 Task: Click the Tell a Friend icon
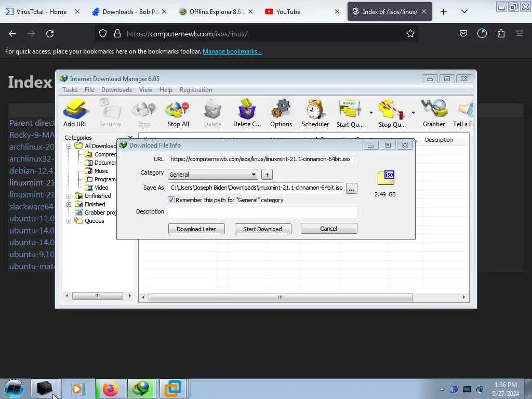463,113
